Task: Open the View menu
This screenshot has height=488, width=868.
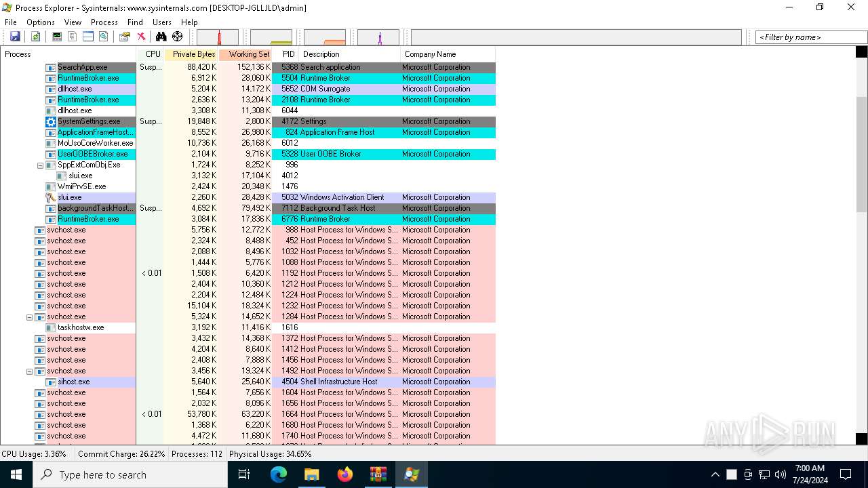Action: (73, 22)
